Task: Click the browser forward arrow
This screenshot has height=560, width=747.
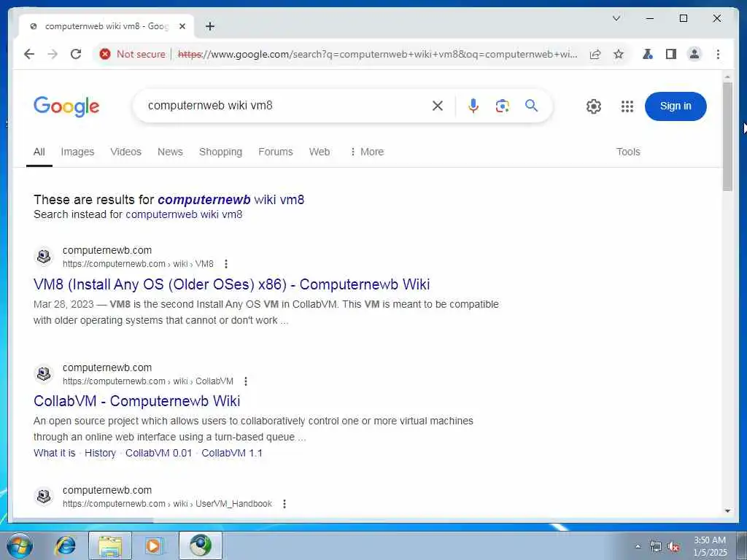Action: 53,54
